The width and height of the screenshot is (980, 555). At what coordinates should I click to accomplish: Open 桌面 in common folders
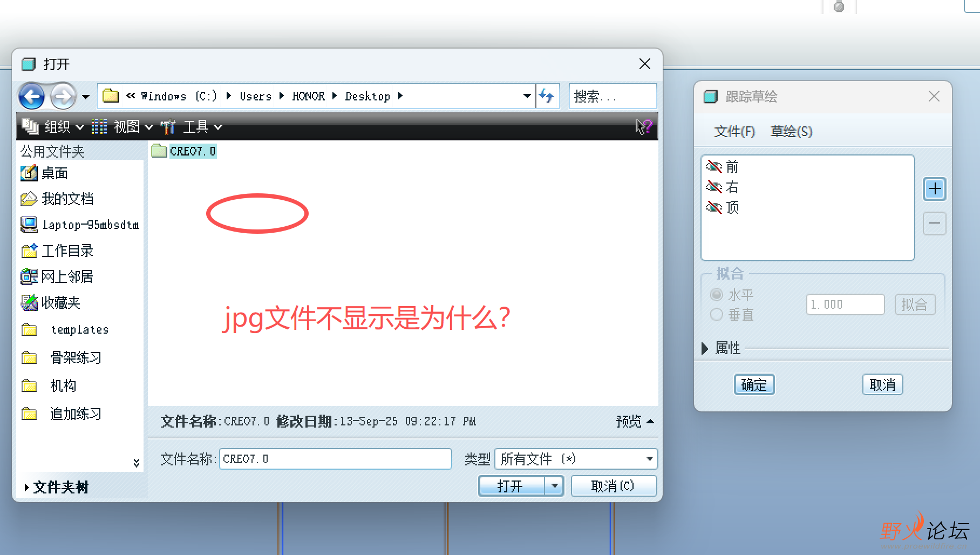[x=44, y=173]
